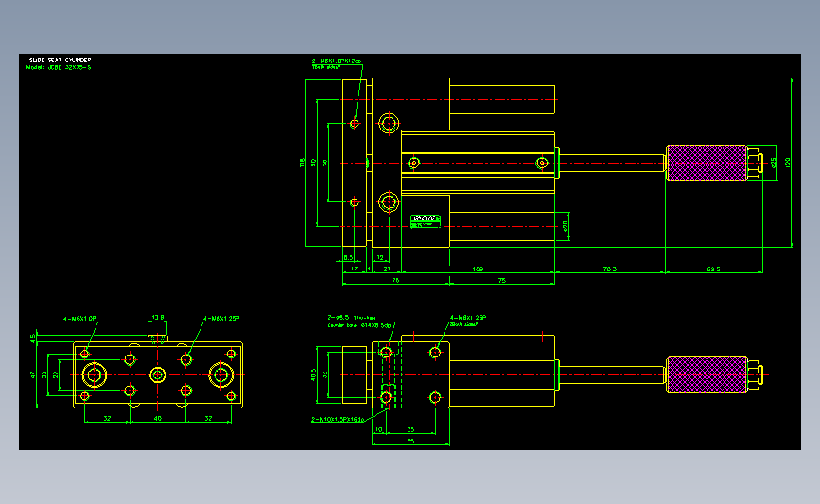This screenshot has height=504, width=820.
Task: Select the 'ø25' diameter dimension by the knob
Action: (x=774, y=163)
